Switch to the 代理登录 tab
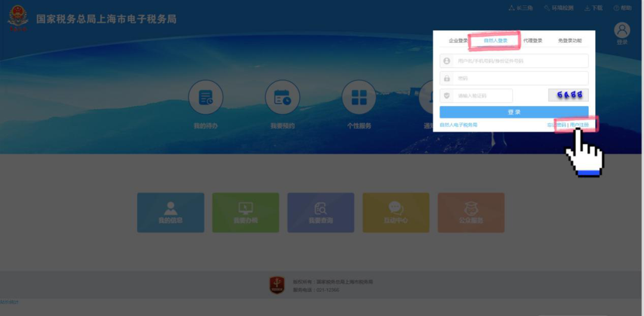This screenshot has width=644, height=316. [x=532, y=41]
